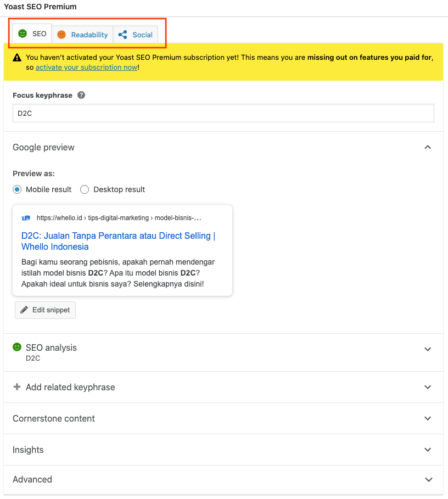Collapse the Google preview section
Screen dimensions: 448x499
[x=428, y=147]
